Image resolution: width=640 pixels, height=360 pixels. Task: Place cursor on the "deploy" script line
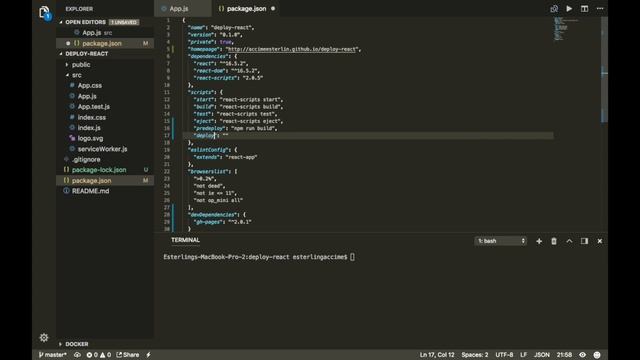pos(367,136)
